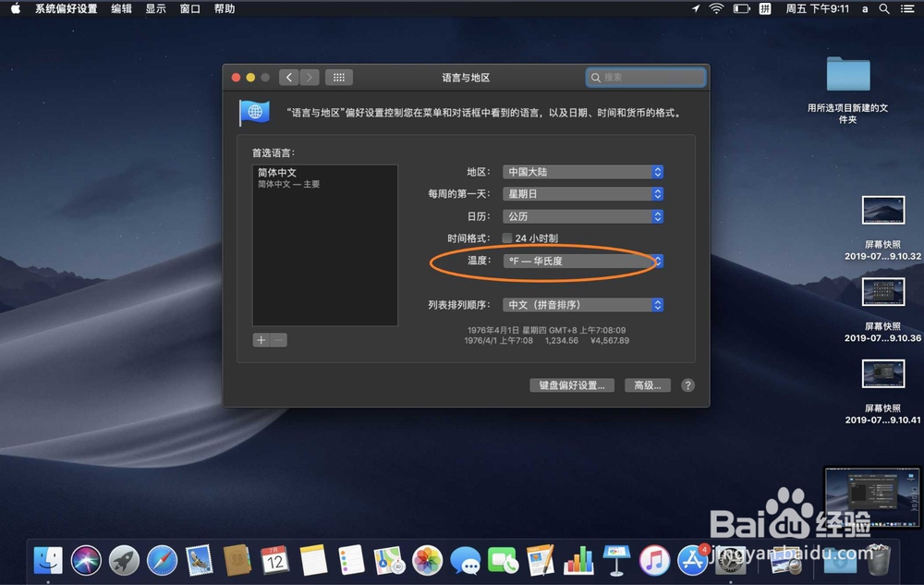The image size is (924, 585).
Task: Click the user account letter a in menu bar
Action: click(x=865, y=9)
